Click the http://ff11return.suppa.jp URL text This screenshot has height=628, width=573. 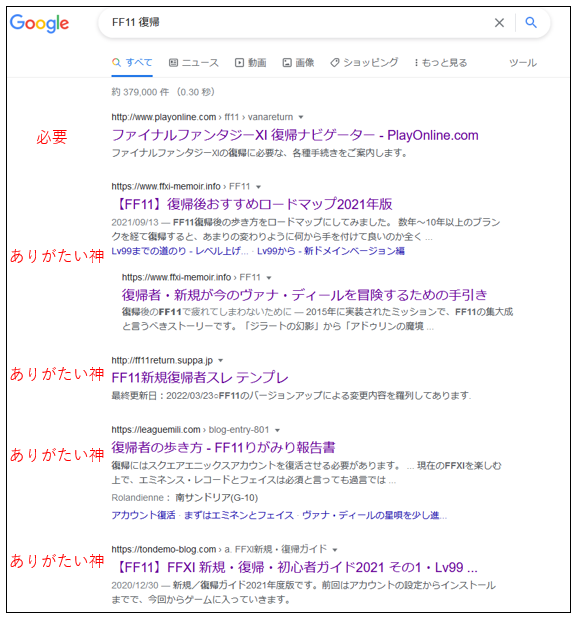162,360
